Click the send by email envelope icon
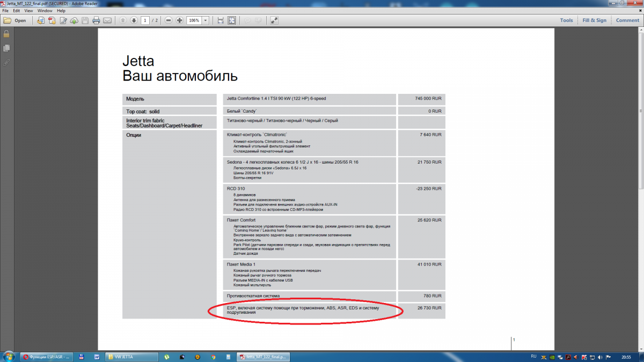 click(107, 20)
